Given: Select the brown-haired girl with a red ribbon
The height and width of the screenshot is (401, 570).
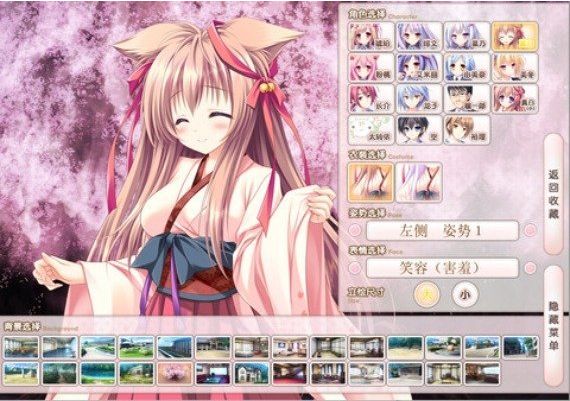Looking at the screenshot, I should pyautogui.click(x=515, y=99).
